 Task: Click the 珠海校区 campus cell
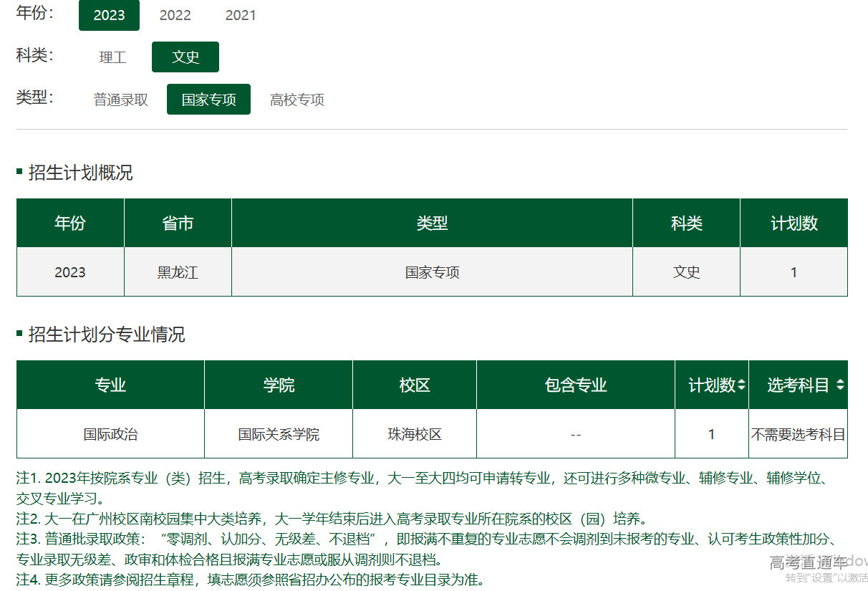coord(415,434)
